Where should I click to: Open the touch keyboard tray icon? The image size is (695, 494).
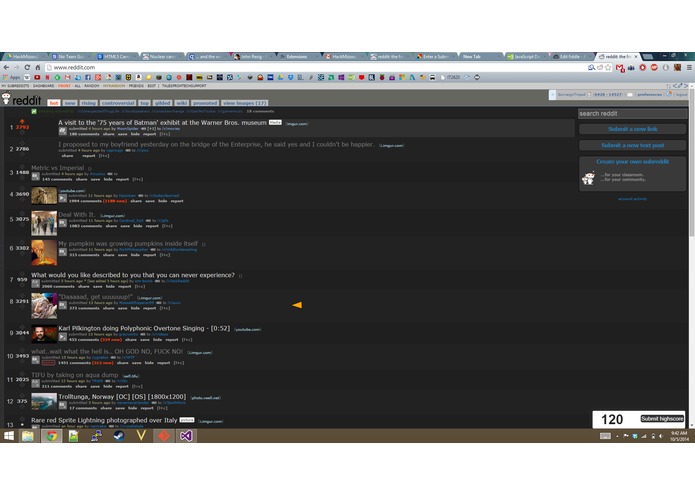(605, 436)
